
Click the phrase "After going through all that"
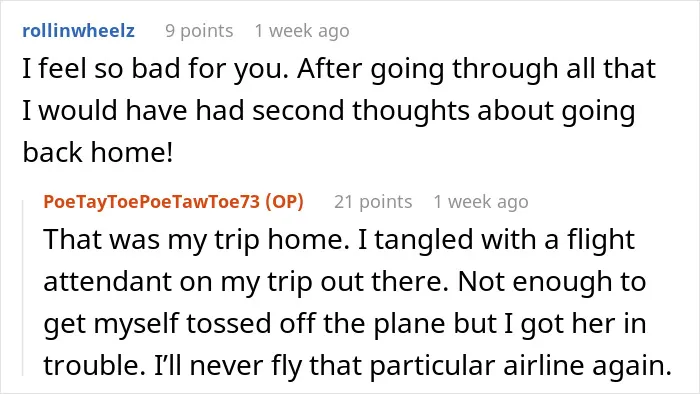(x=477, y=69)
